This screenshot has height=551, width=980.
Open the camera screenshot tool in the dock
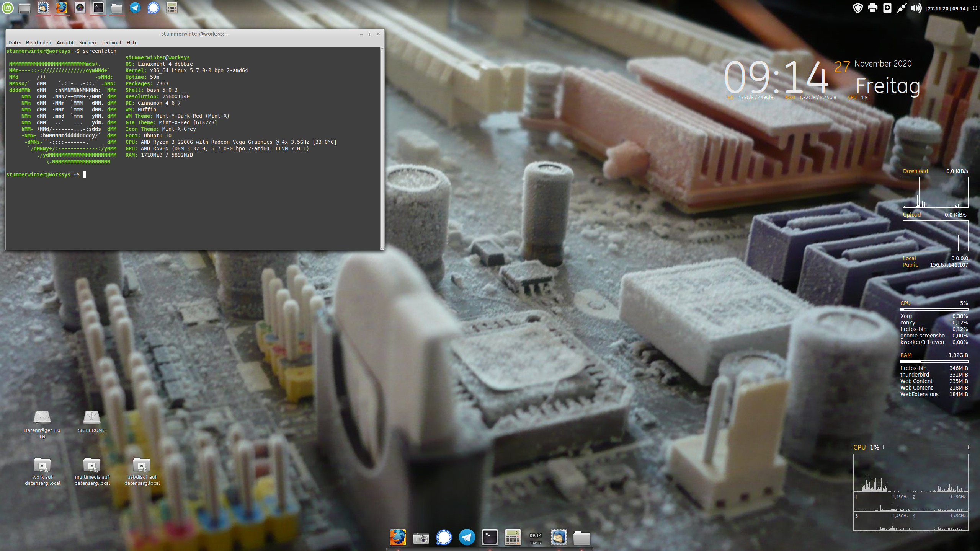coord(421,537)
